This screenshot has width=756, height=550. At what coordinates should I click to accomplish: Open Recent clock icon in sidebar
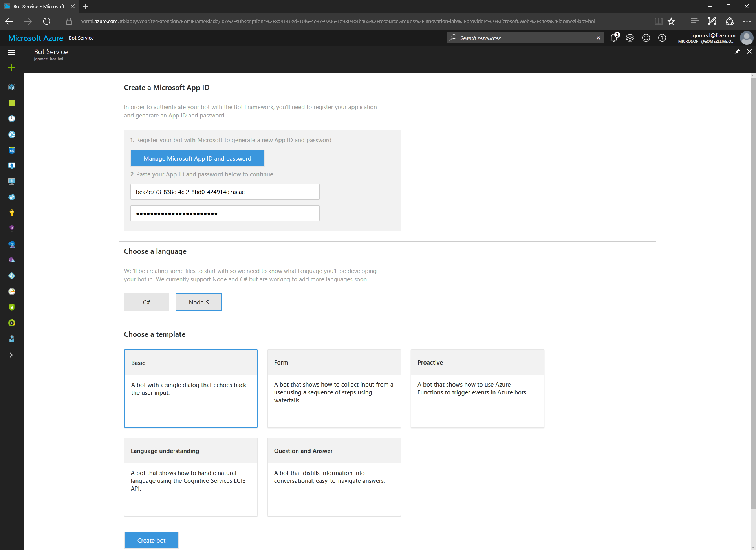pyautogui.click(x=12, y=119)
